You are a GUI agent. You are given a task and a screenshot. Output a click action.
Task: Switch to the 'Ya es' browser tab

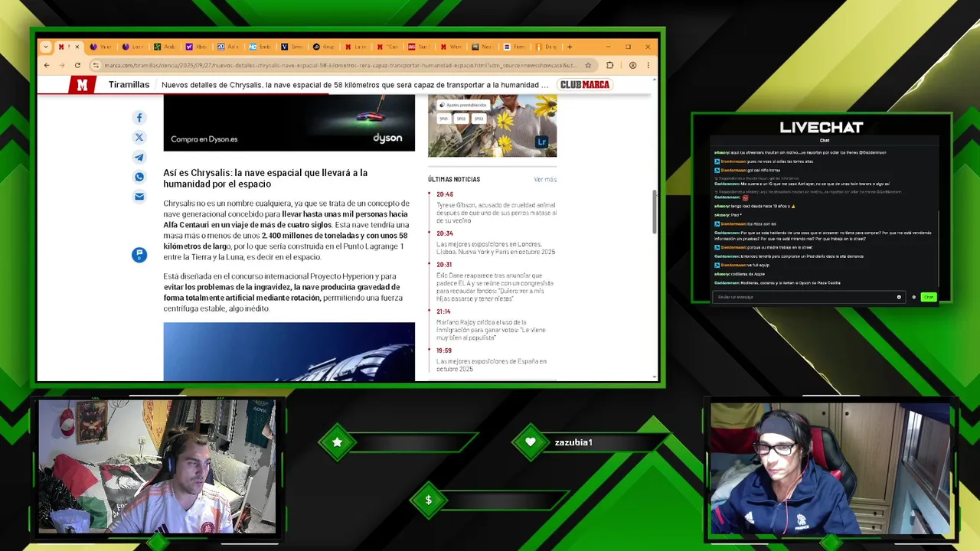[x=100, y=47]
